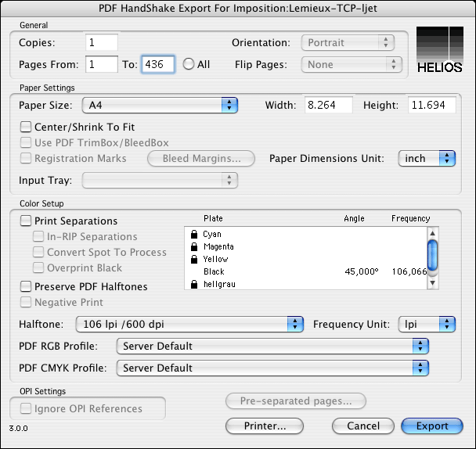The width and height of the screenshot is (476, 449).
Task: Click the lock icon beside hellgrau plate
Action: click(x=194, y=284)
